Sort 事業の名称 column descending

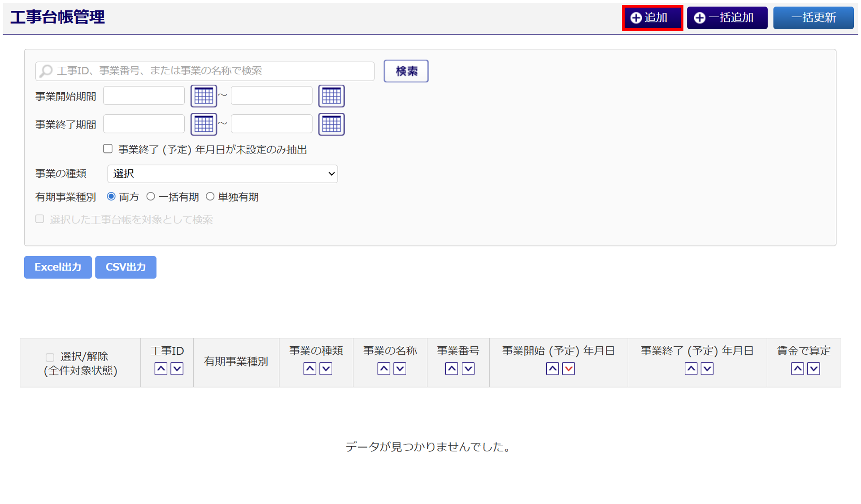coord(400,369)
